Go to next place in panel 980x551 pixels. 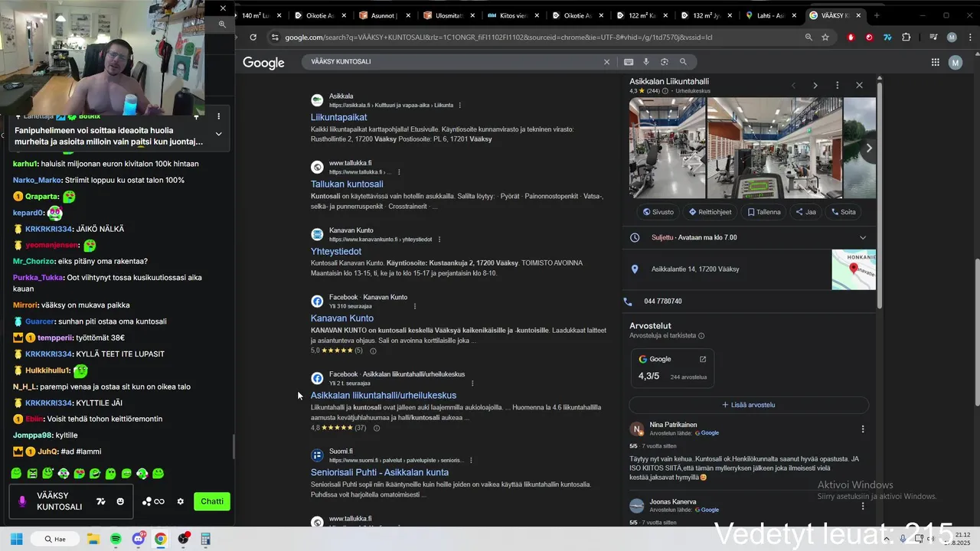point(815,85)
